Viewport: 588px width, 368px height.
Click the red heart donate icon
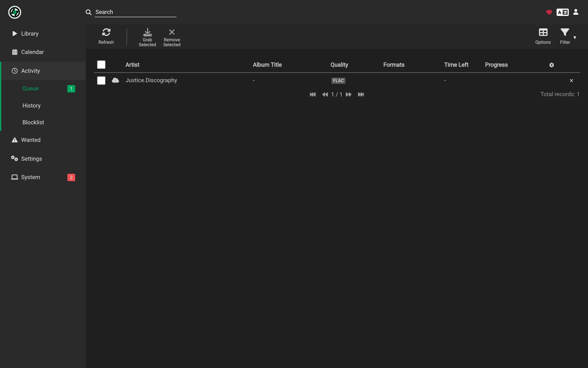click(x=549, y=12)
